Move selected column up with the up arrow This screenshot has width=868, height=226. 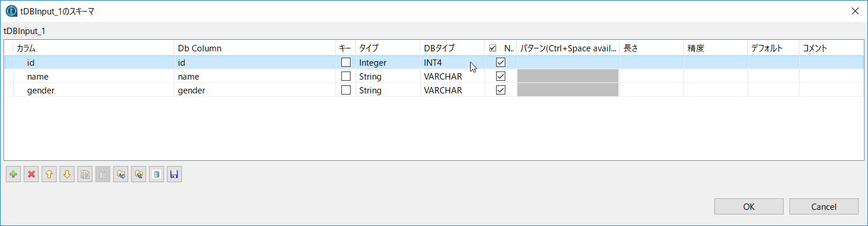(x=49, y=174)
